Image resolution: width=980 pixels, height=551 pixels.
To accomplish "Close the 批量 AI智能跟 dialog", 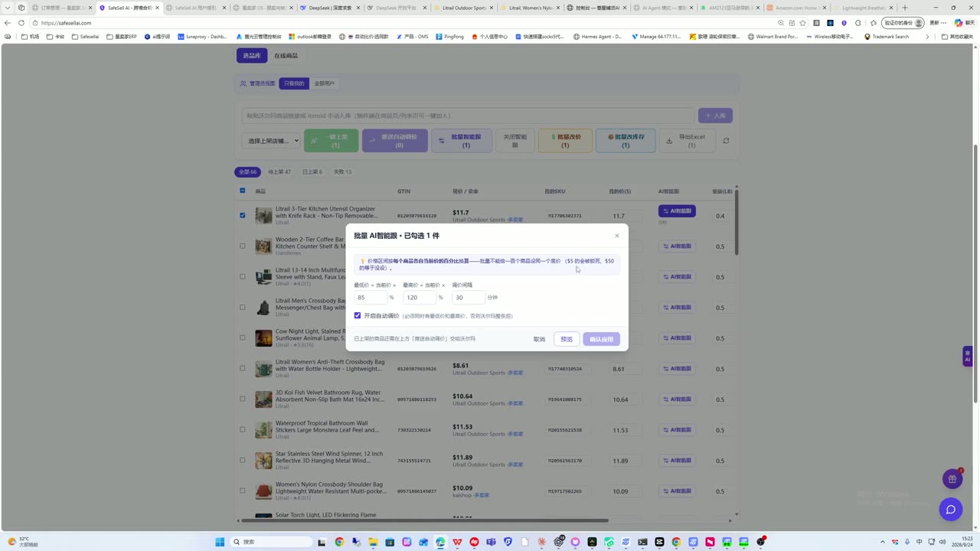I will pyautogui.click(x=617, y=236).
